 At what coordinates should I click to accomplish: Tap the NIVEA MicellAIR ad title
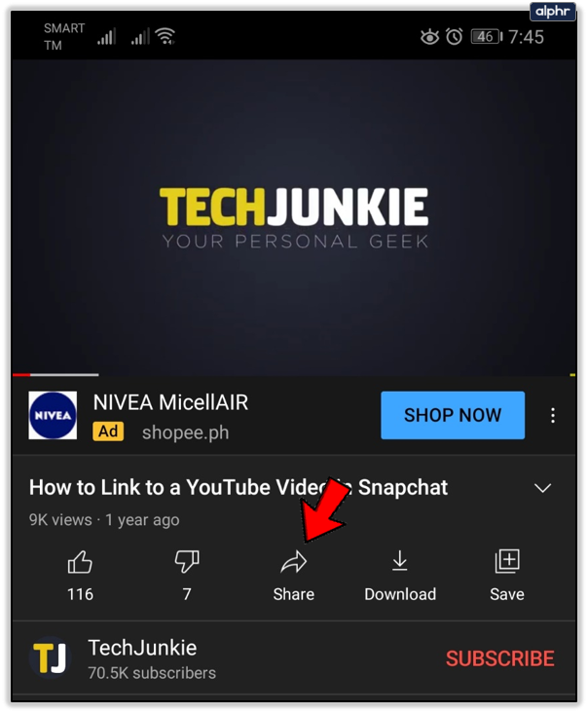[x=171, y=402]
